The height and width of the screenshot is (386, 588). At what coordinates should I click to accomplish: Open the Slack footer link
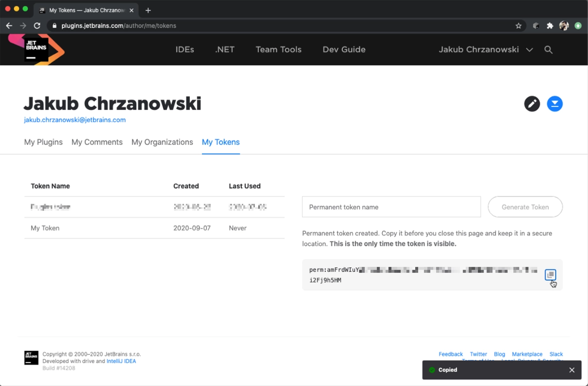click(x=556, y=354)
